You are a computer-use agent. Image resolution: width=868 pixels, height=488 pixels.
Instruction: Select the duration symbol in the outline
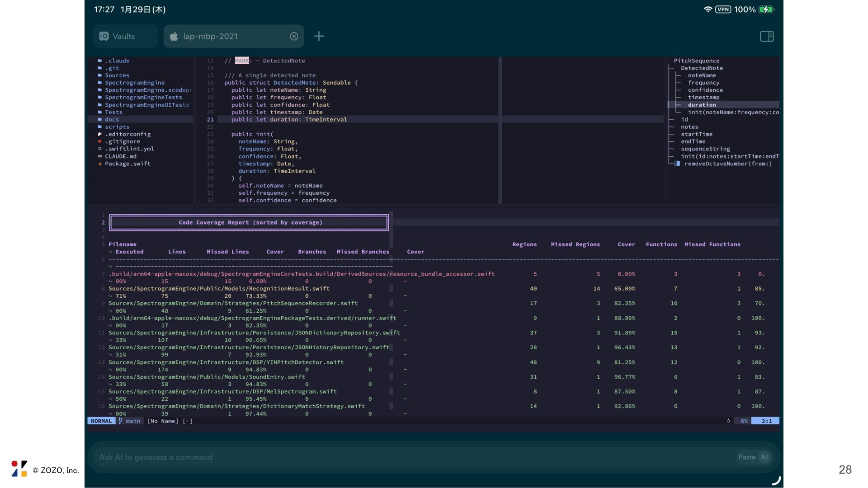pos(702,105)
